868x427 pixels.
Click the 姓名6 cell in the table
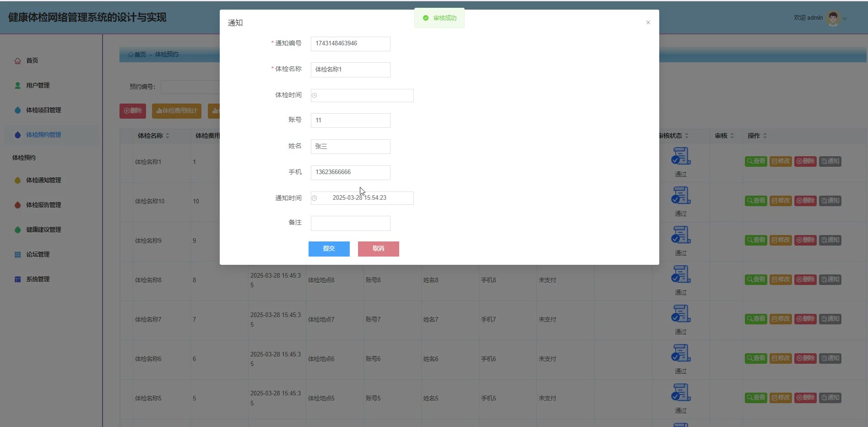click(x=430, y=359)
